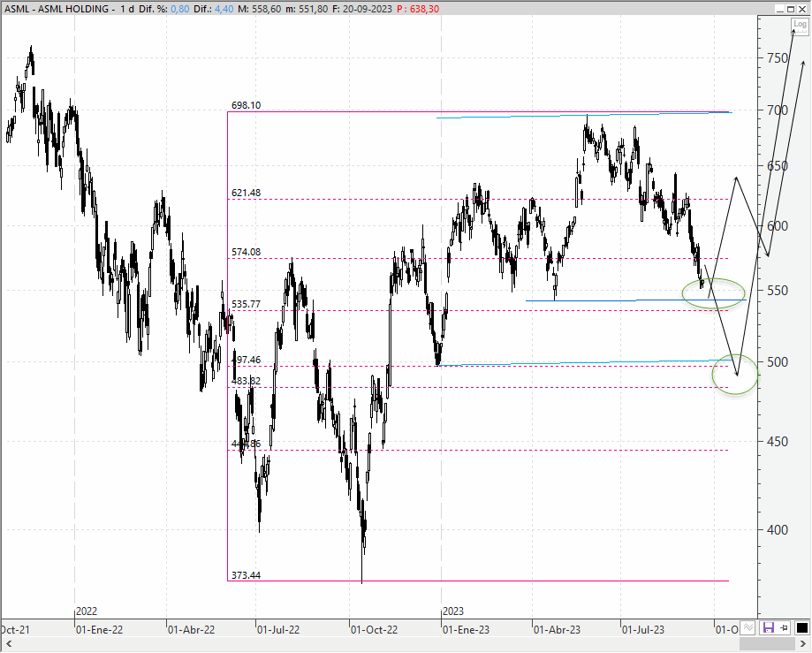Click the M: 558,60 maximum value

(260, 9)
